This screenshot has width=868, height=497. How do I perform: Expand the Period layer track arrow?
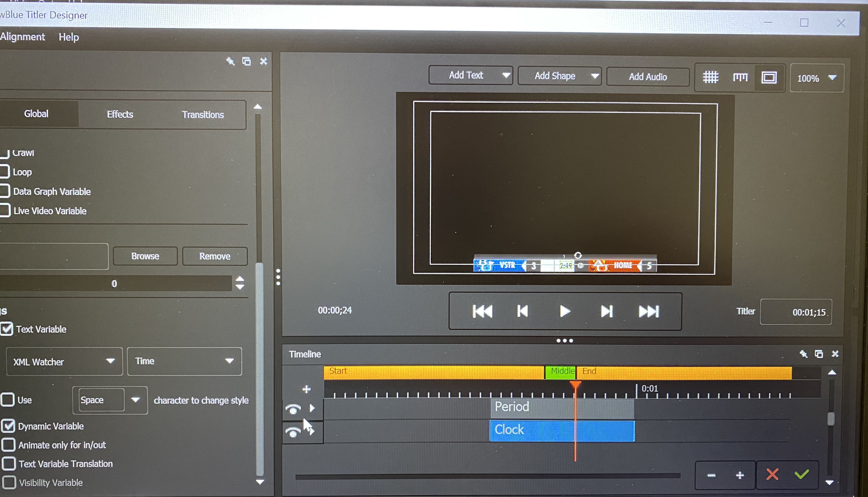(x=312, y=408)
